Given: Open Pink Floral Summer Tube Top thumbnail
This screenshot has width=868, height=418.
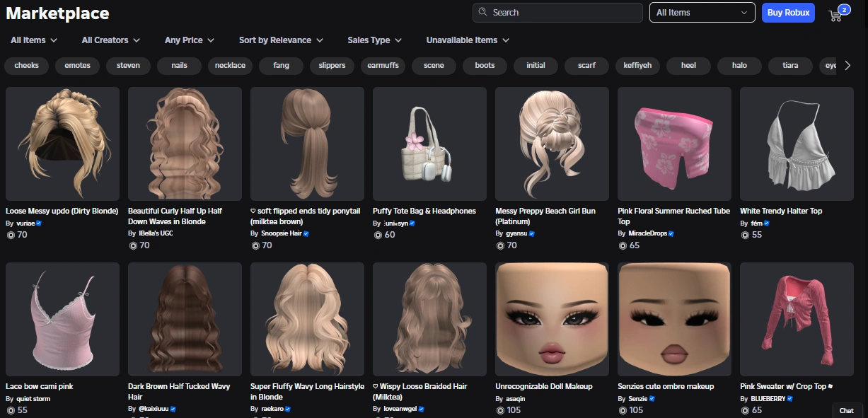Looking at the screenshot, I should pyautogui.click(x=674, y=144).
